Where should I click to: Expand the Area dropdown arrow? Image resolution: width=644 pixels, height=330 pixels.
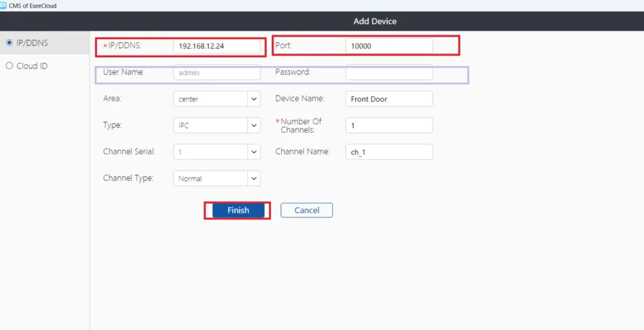(x=253, y=99)
